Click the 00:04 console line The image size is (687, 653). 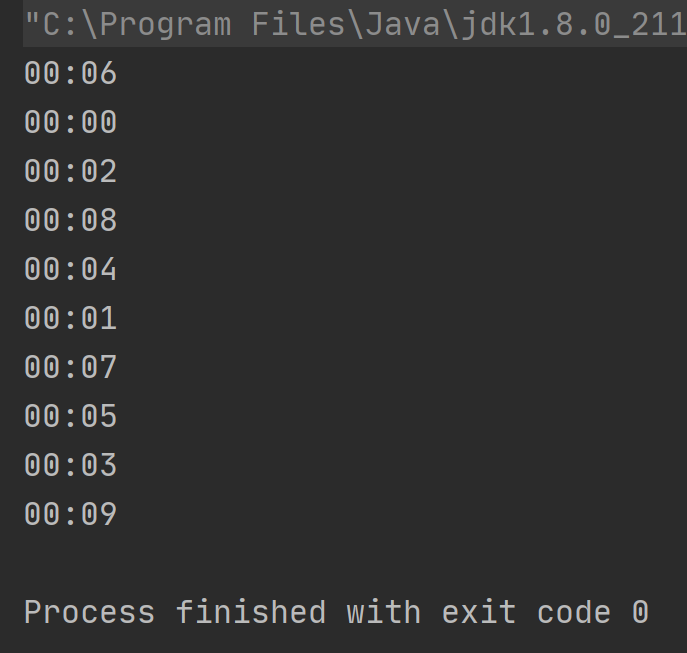click(x=71, y=269)
